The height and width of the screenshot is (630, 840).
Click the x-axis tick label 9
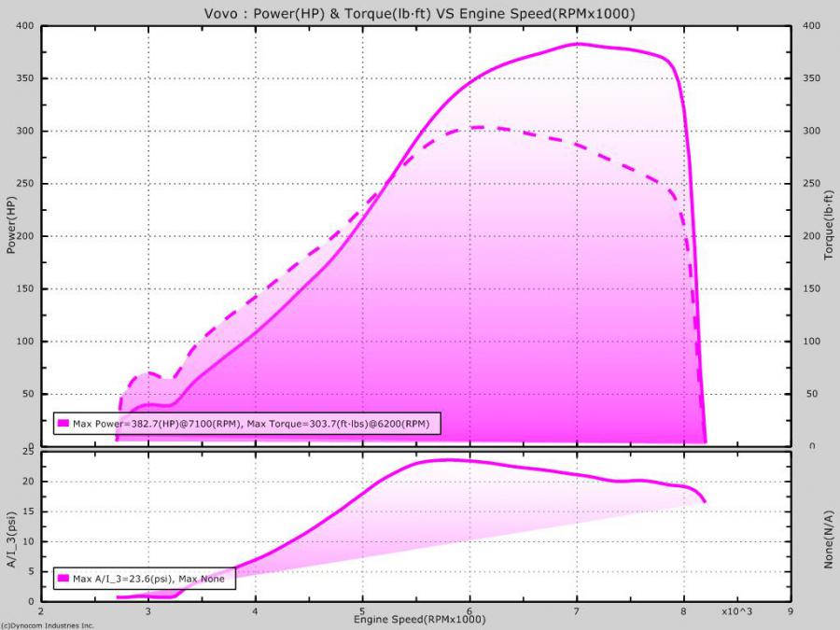tap(791, 613)
